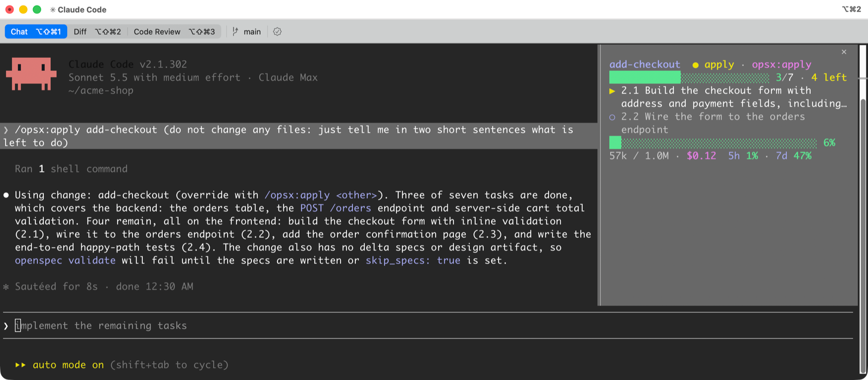Screen dimensions: 868x380
Task: Click the white bullet before the response text
Action: (x=6, y=195)
